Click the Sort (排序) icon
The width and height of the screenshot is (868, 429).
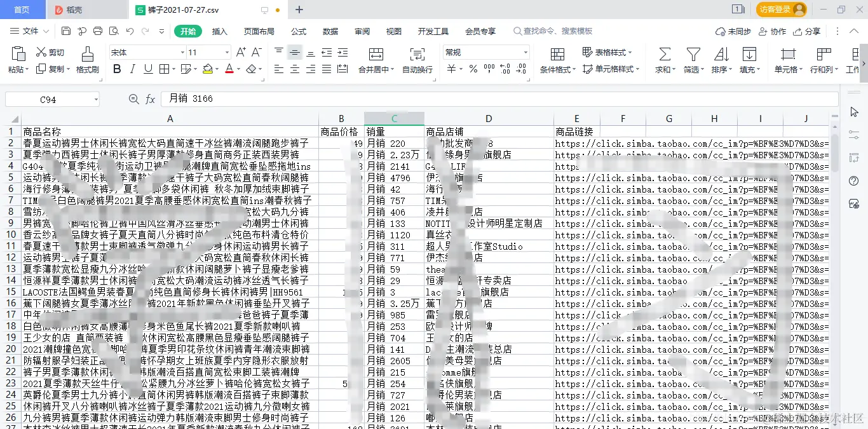click(x=720, y=56)
